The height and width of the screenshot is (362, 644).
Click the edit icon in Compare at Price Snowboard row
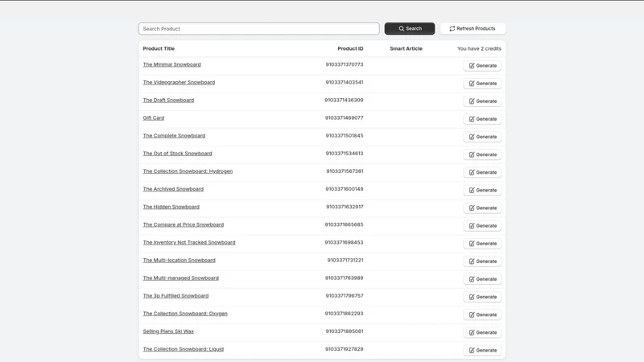coord(472,226)
